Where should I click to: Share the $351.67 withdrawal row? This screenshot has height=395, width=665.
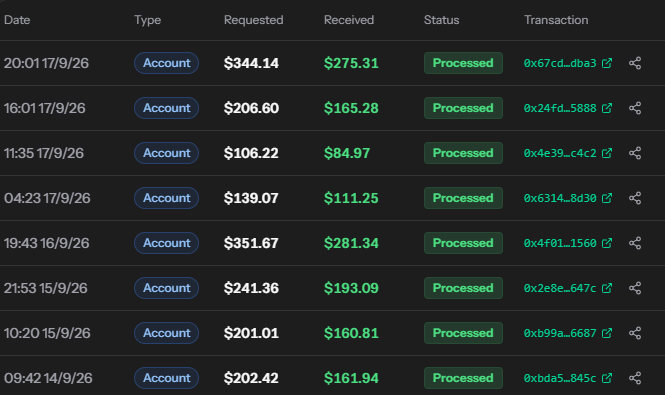pyautogui.click(x=635, y=243)
